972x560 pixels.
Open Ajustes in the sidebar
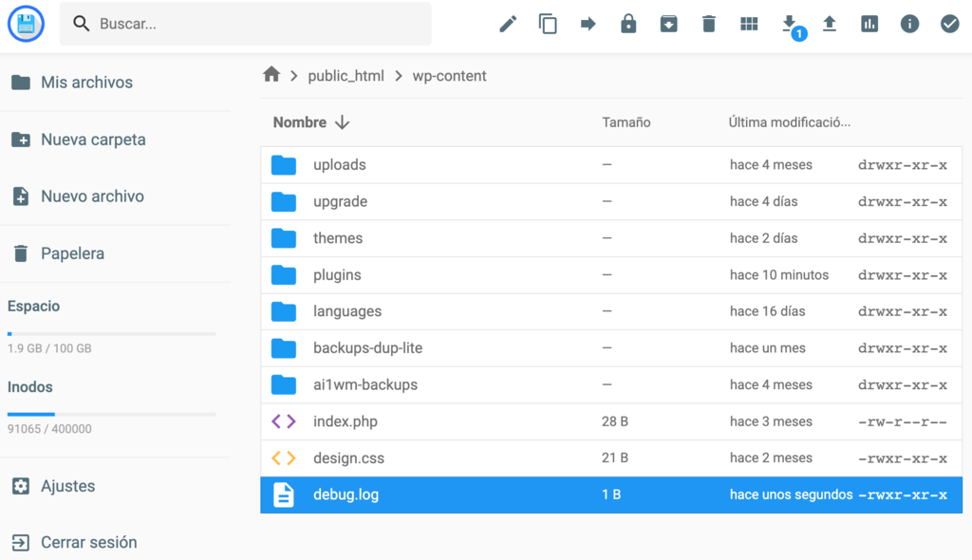pos(66,485)
